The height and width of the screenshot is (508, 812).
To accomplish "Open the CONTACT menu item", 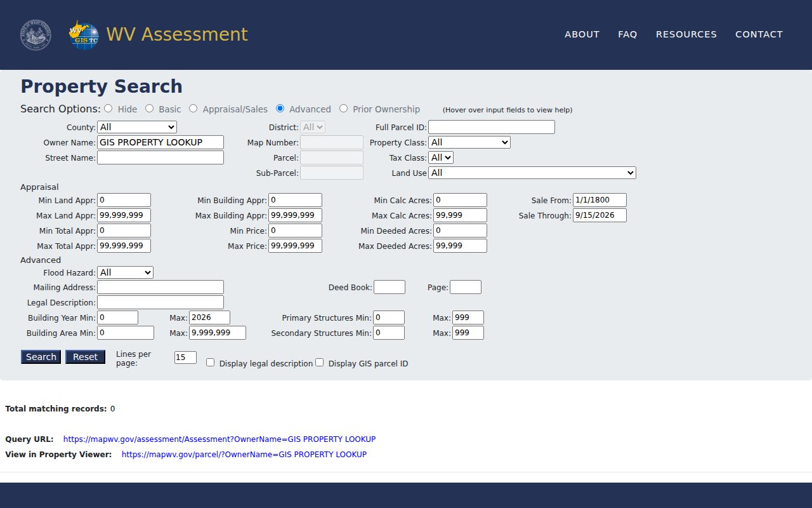I will (x=759, y=34).
